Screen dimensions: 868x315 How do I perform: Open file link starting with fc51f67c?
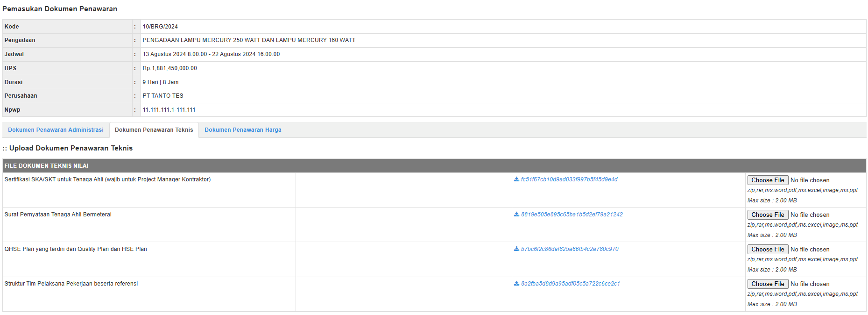click(x=569, y=179)
